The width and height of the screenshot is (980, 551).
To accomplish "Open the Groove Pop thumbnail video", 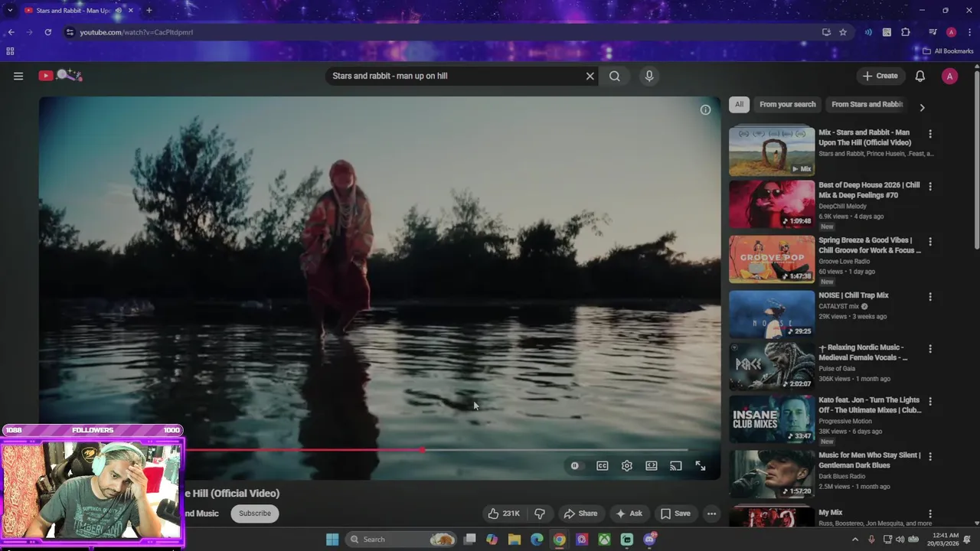I will [x=772, y=259].
